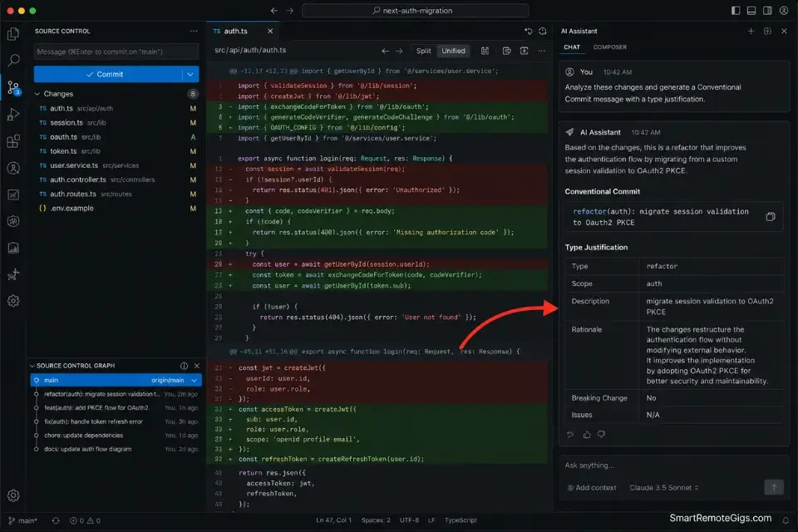Viewport: 798px width, 532px height.
Task: Close the AI Assistant panel
Action: (784, 31)
